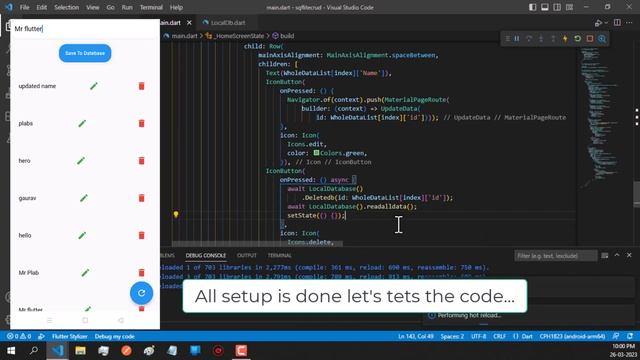This screenshot has width=640, height=360.
Task: Delete the 'plabs' entry with trash icon
Action: pos(142,123)
